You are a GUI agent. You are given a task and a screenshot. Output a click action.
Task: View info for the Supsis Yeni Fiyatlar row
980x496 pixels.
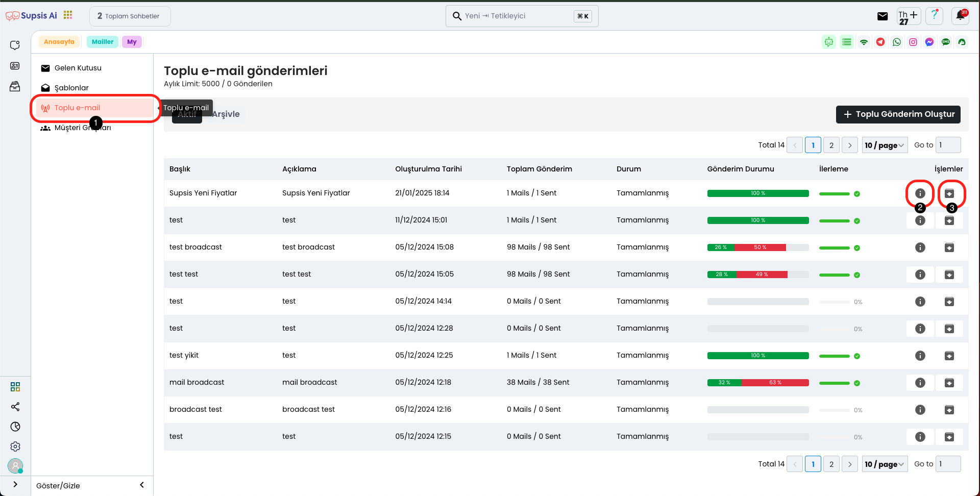(920, 193)
